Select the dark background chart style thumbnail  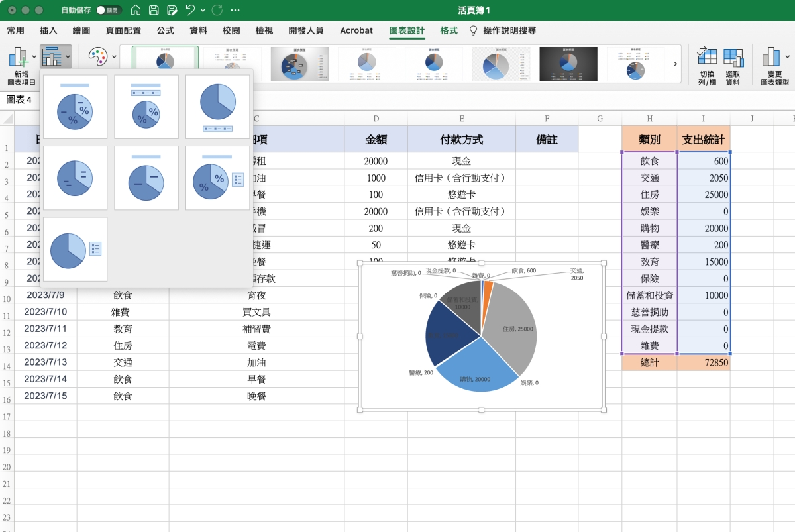pyautogui.click(x=565, y=64)
